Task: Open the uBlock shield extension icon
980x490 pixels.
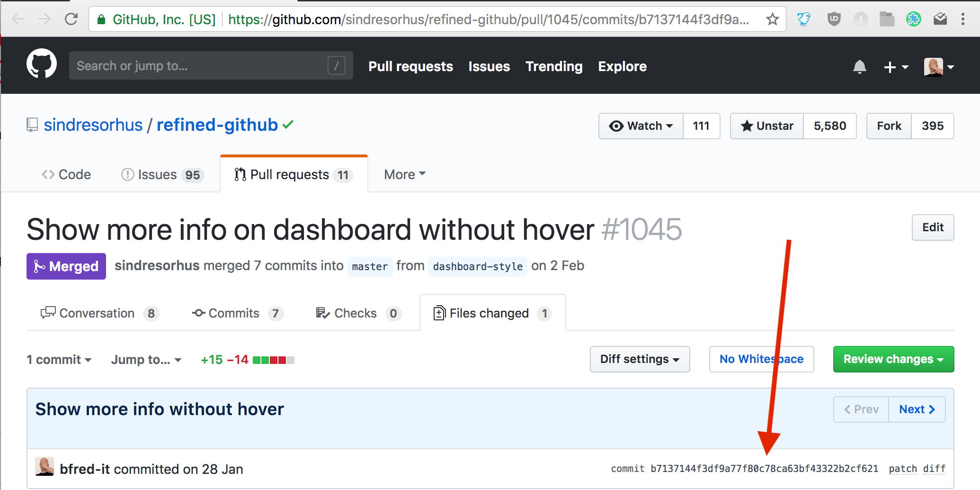Action: (x=834, y=19)
